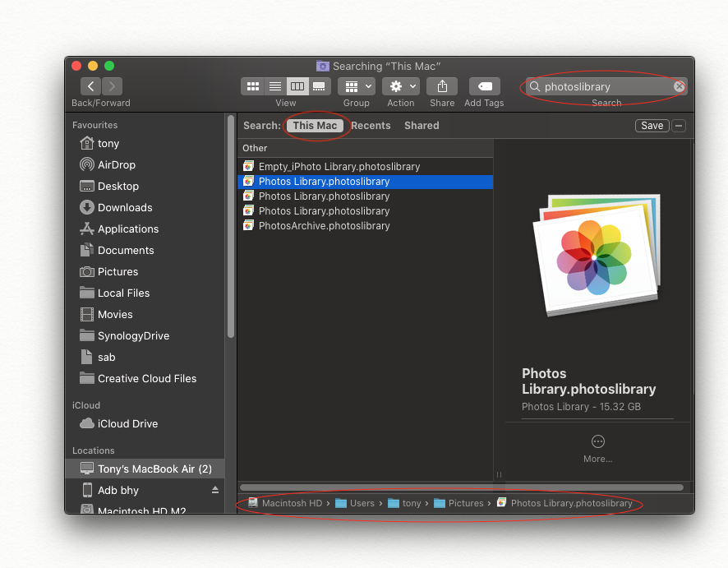Select the This Mac search scope
Screen dimensions: 728x568
[x=315, y=126]
